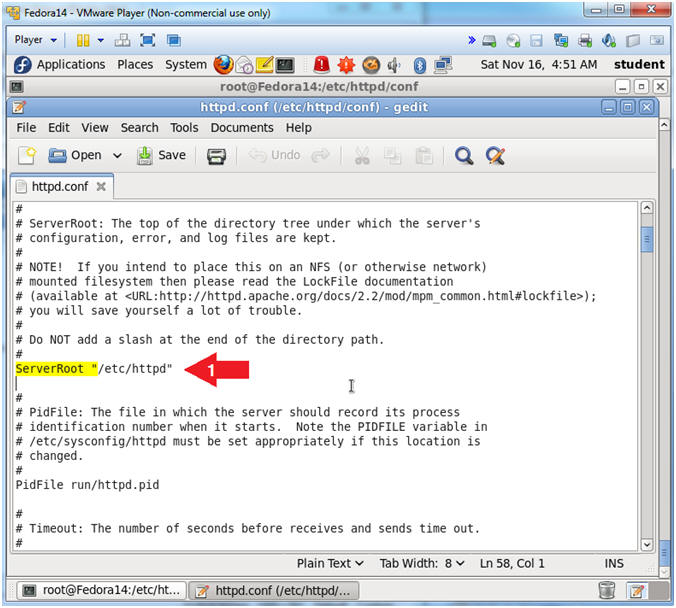Expand the power options arrow beside pause
676x608 pixels.
point(100,41)
